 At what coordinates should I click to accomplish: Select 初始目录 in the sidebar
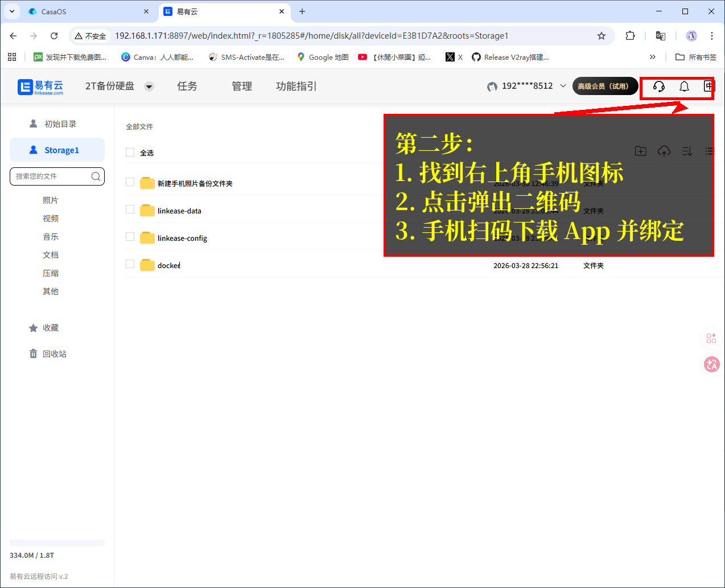(x=57, y=124)
